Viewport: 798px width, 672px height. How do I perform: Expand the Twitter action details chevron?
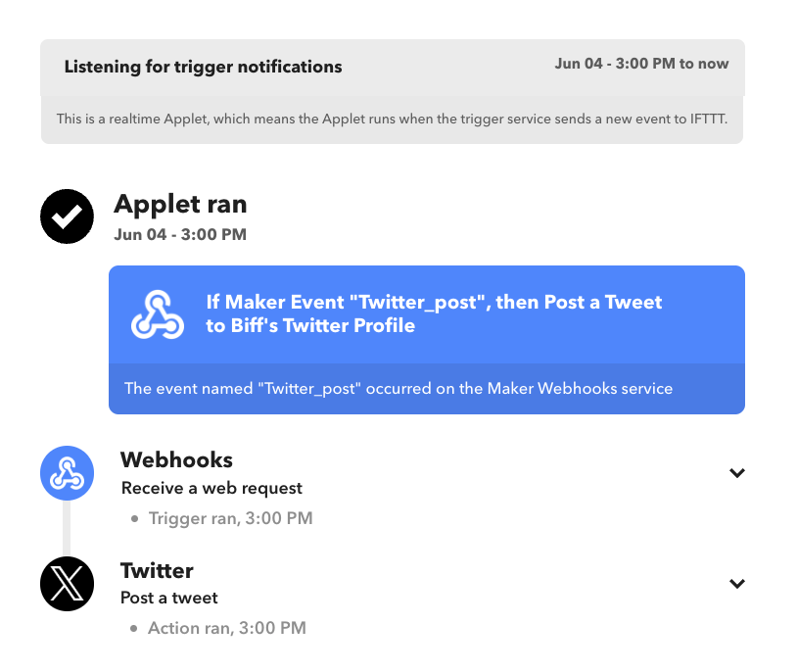736,584
